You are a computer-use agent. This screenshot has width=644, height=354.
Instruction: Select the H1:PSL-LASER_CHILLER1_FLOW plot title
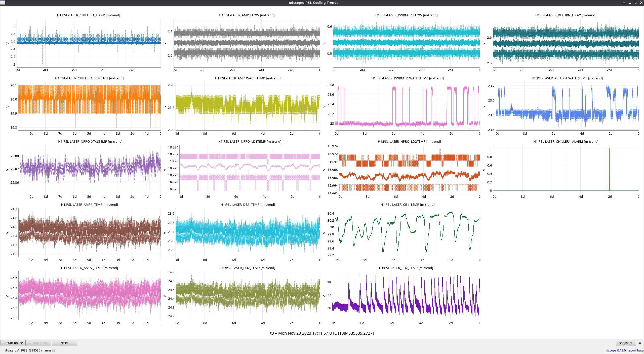(x=89, y=15)
